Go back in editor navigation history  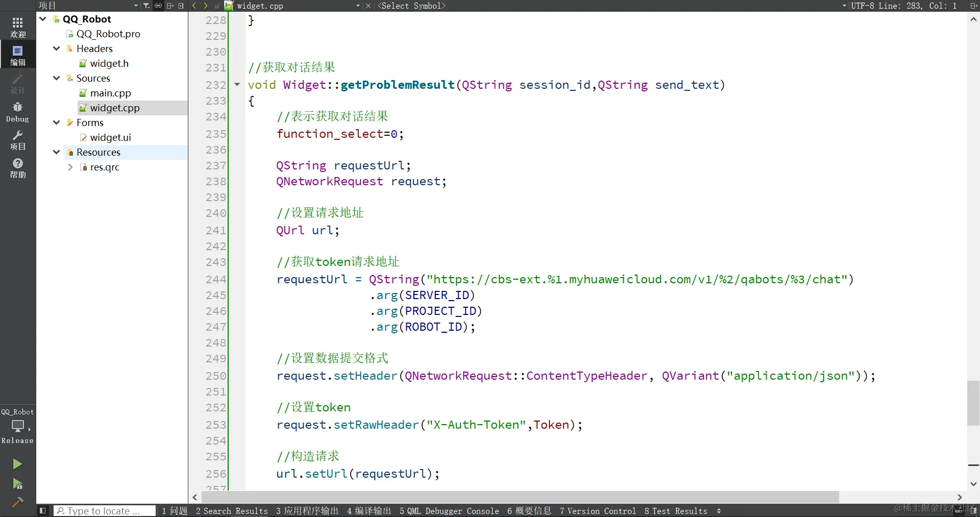(x=194, y=6)
